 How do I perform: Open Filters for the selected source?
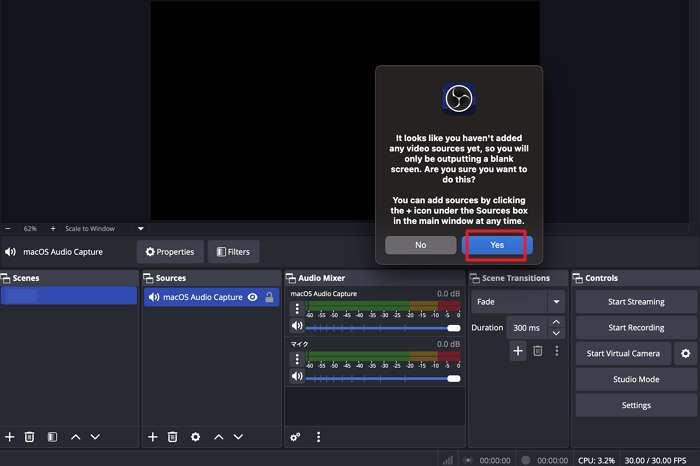pyautogui.click(x=233, y=252)
